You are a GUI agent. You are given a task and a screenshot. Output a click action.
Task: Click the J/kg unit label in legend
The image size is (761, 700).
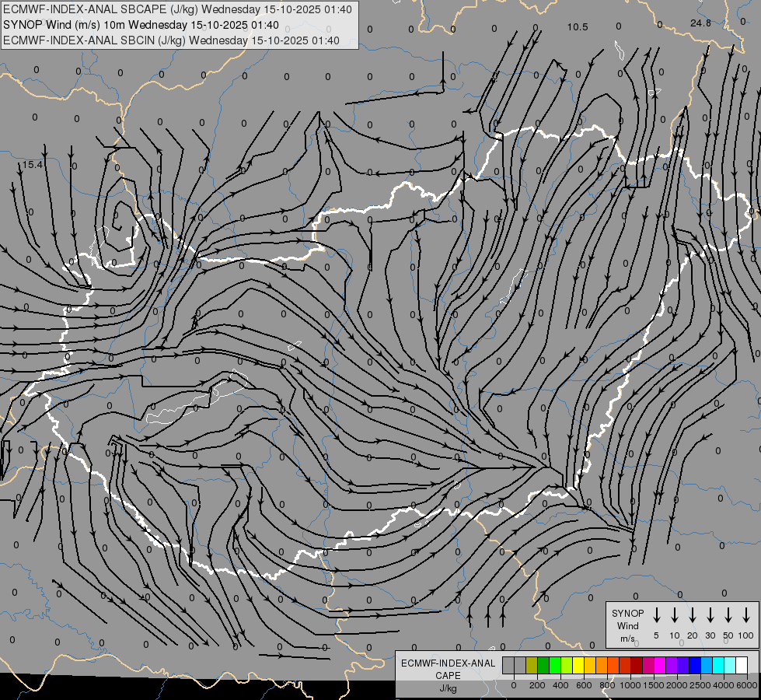[x=448, y=688]
